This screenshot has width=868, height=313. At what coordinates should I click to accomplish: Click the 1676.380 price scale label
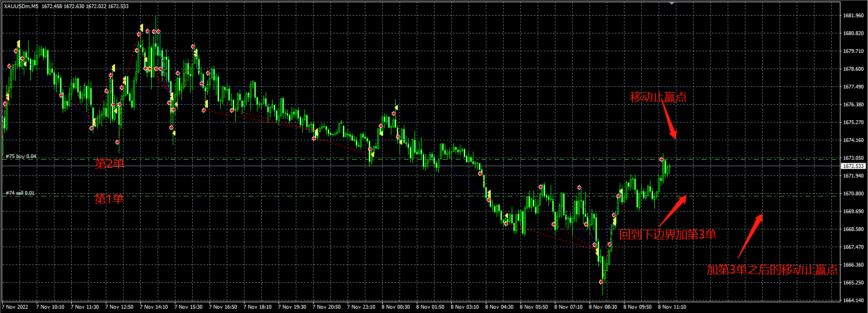pos(854,105)
